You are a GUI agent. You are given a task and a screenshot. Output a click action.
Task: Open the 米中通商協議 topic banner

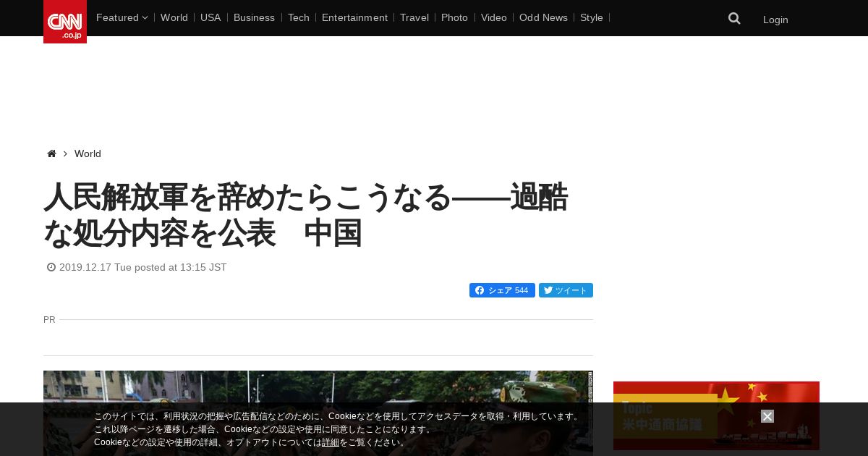pyautogui.click(x=716, y=415)
